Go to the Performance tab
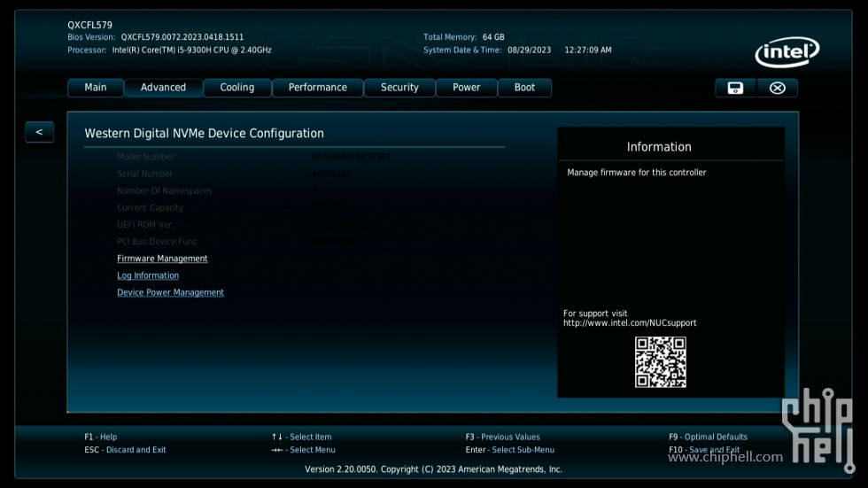Screen dimensions: 868x488 pyautogui.click(x=318, y=88)
